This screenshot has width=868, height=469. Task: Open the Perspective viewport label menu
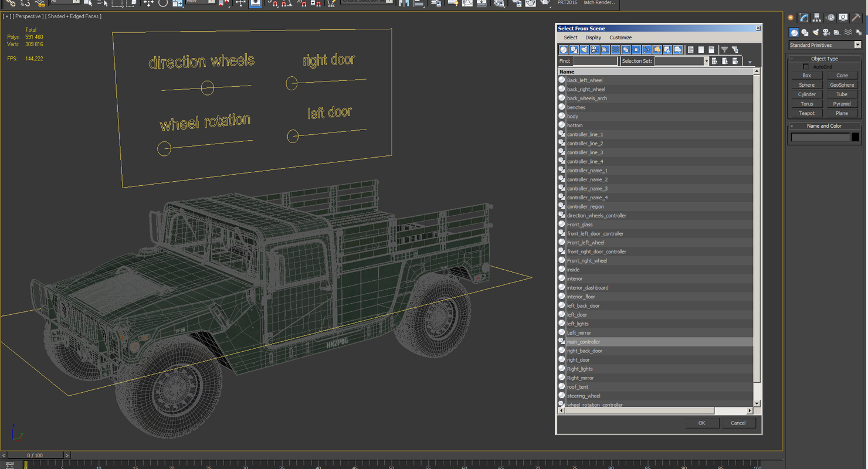point(27,16)
